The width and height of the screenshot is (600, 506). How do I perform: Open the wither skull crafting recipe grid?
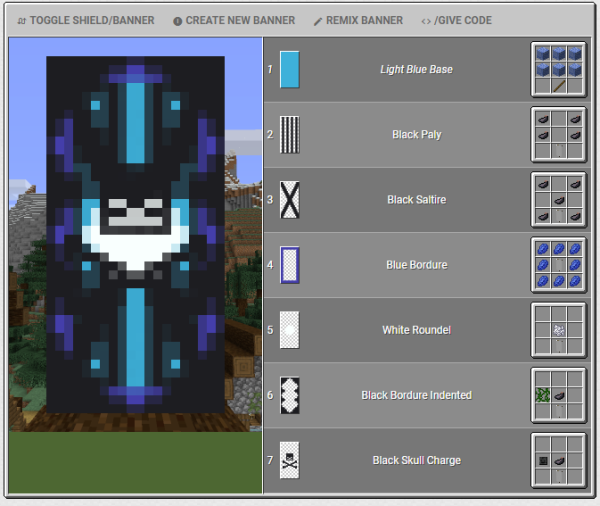pos(558,460)
